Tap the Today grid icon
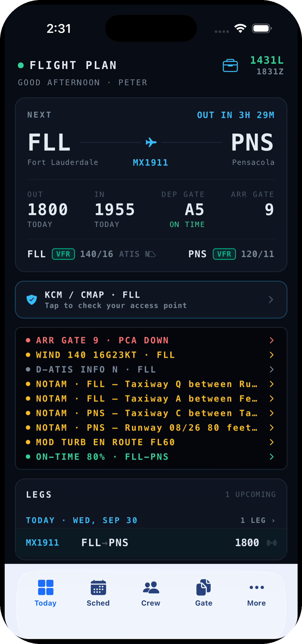 point(46,587)
